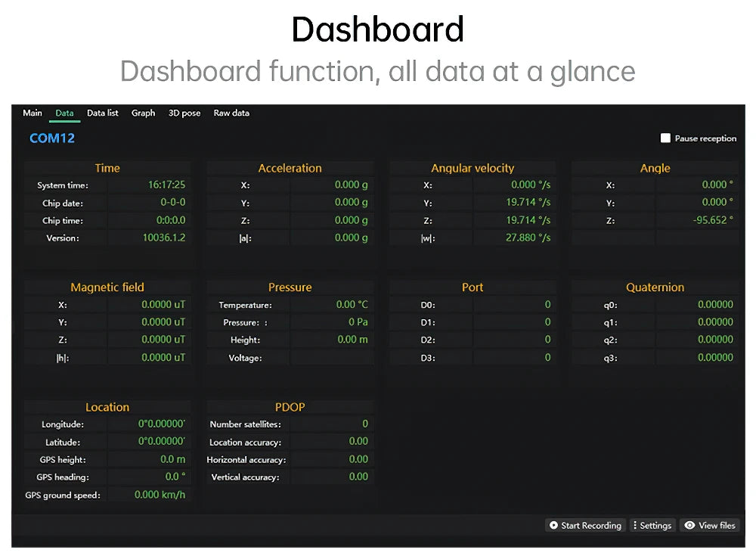
Task: Click the GPS heading value 0.0 °
Action: pyautogui.click(x=175, y=477)
